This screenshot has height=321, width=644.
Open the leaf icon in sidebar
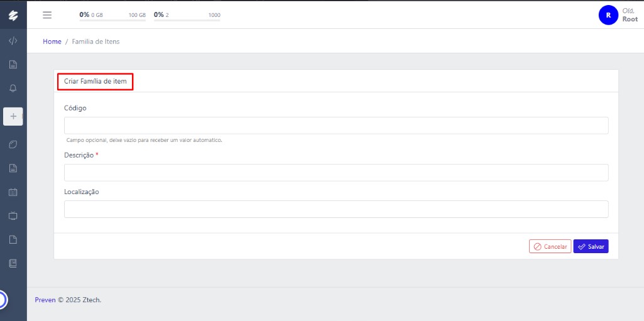pyautogui.click(x=13, y=144)
